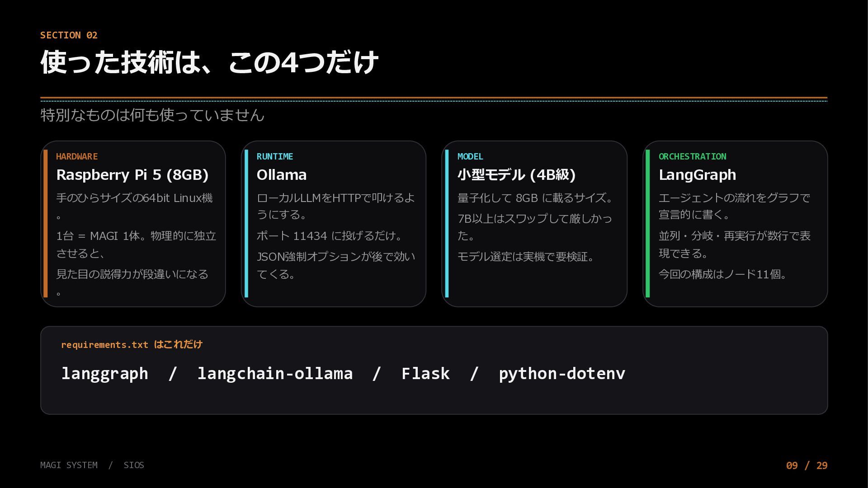Click the line "今回の構成はノード11個。"
868x488 pixels.
(723, 274)
